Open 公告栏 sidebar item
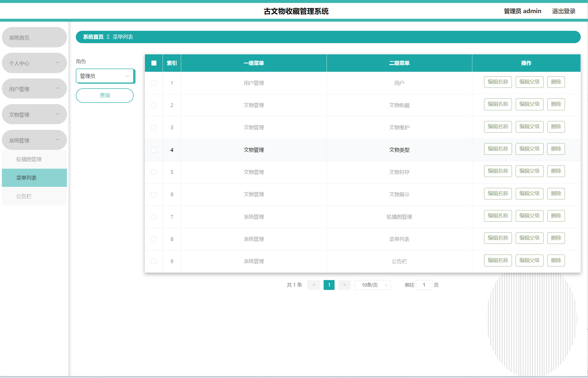 pos(24,196)
